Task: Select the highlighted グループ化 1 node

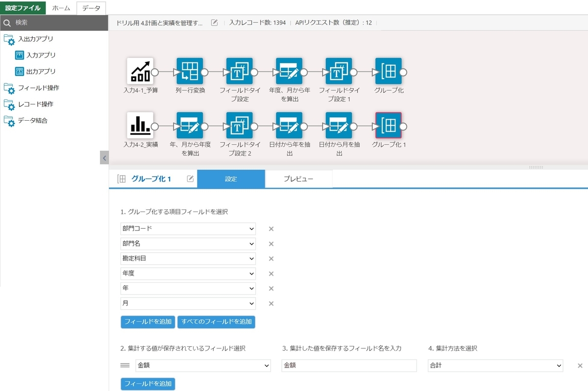Action: tap(389, 126)
